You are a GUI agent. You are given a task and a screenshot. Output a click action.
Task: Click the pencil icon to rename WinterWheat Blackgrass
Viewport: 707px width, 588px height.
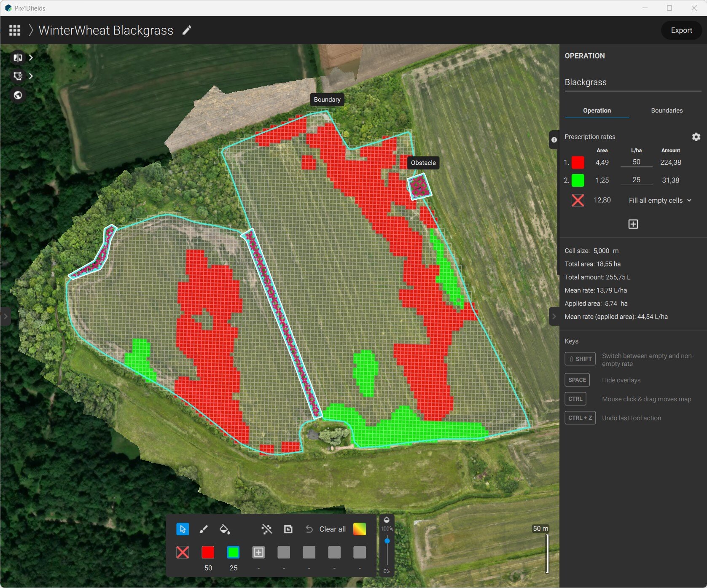[x=187, y=30]
